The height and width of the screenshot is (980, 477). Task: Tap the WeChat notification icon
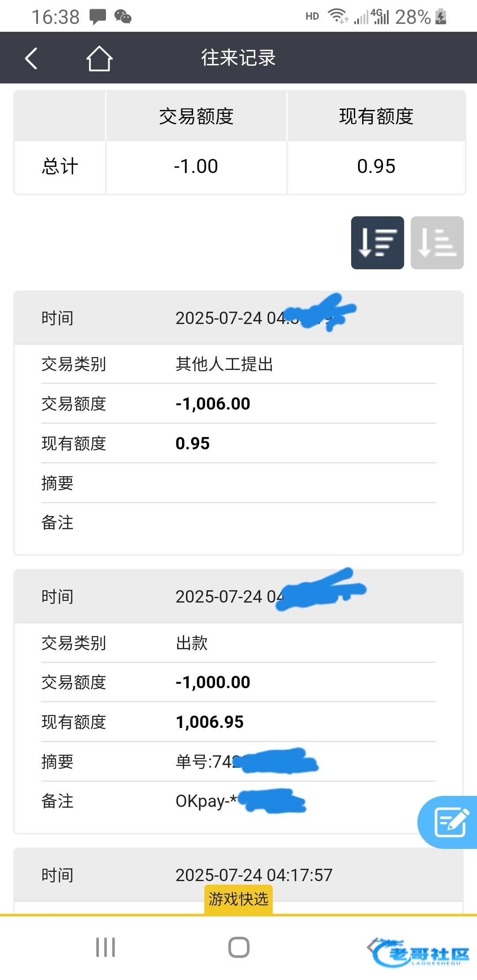pos(123,17)
